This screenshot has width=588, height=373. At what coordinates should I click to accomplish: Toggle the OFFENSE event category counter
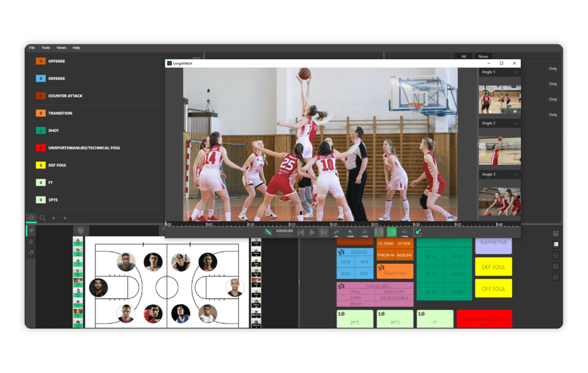point(41,61)
